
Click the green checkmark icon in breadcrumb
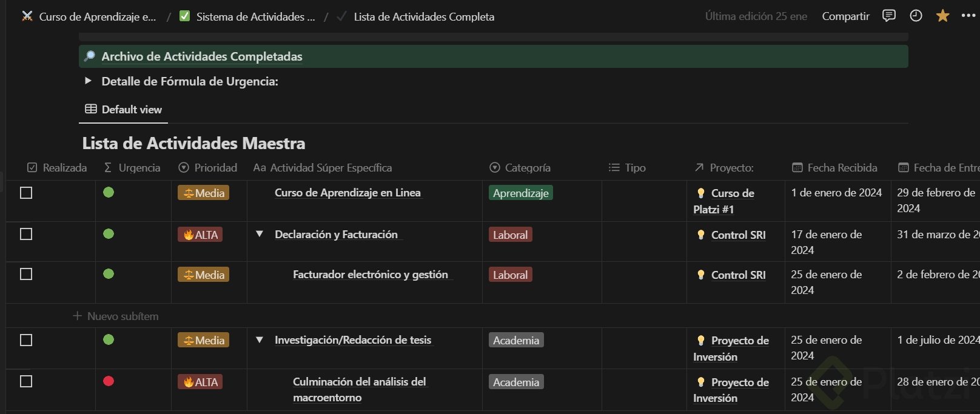(185, 16)
